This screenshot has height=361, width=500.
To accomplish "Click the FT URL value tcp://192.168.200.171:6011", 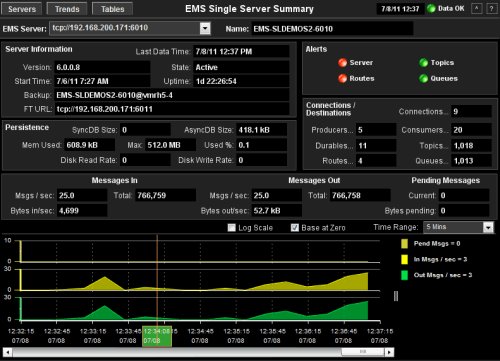I will [172, 109].
